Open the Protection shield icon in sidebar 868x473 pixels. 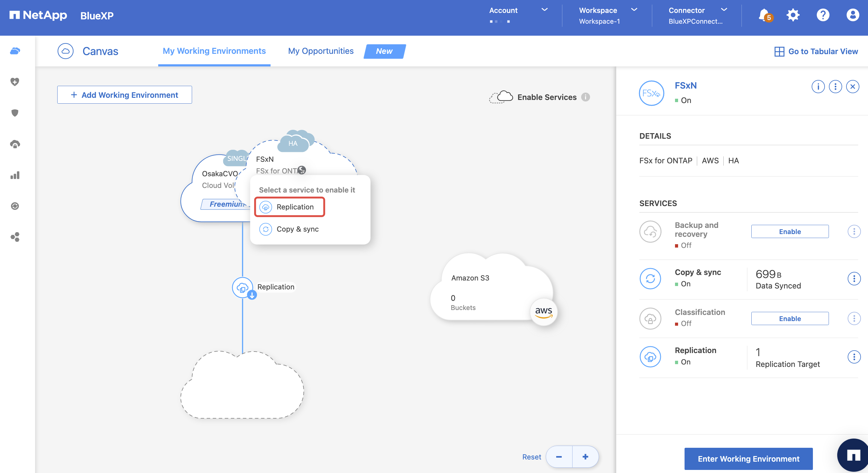15,113
